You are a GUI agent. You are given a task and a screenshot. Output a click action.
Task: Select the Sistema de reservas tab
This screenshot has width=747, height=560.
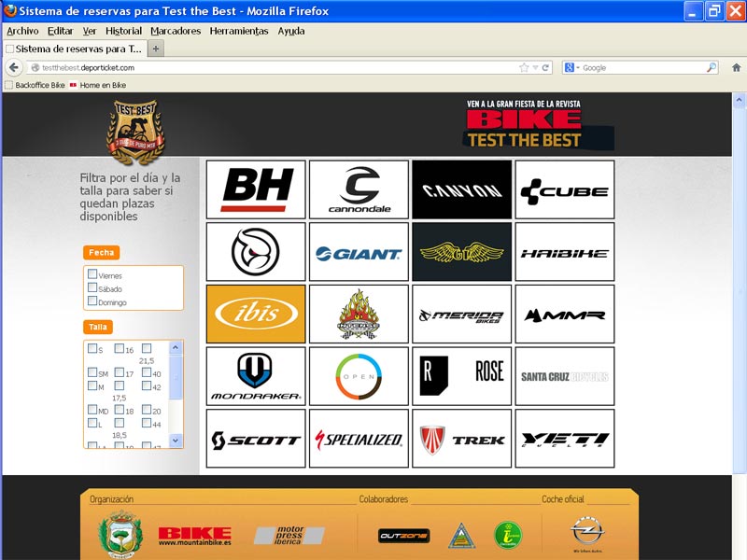75,49
